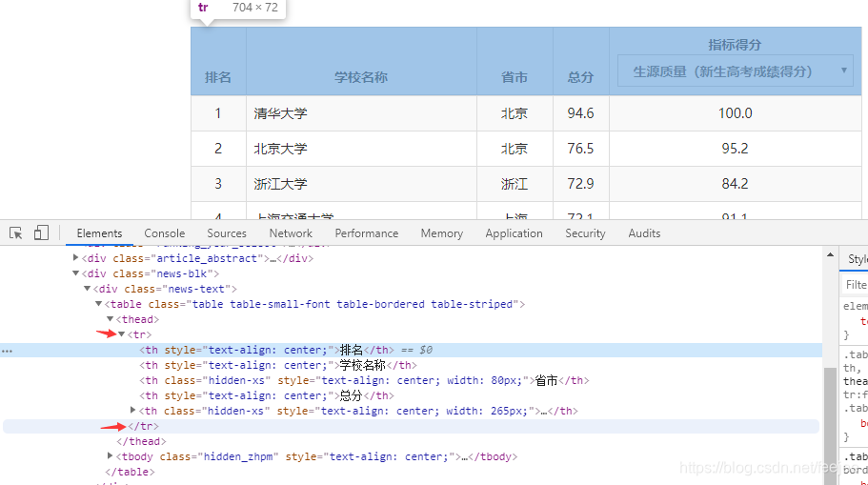Viewport: 868px width, 485px height.
Task: Switch to the Memory tab
Action: (x=442, y=233)
